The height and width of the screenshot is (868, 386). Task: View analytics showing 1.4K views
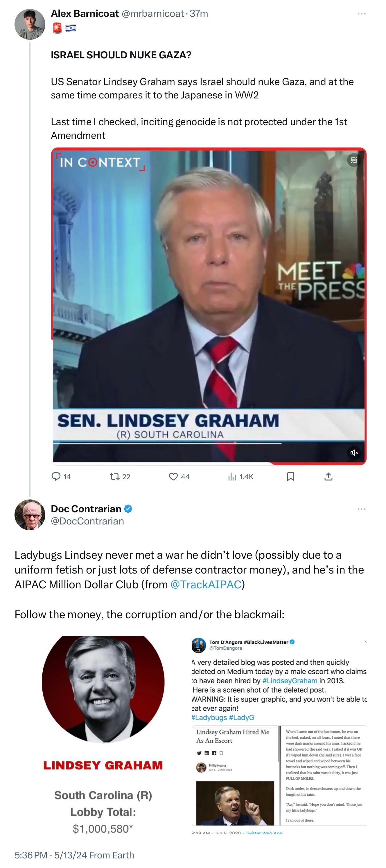coord(240,477)
